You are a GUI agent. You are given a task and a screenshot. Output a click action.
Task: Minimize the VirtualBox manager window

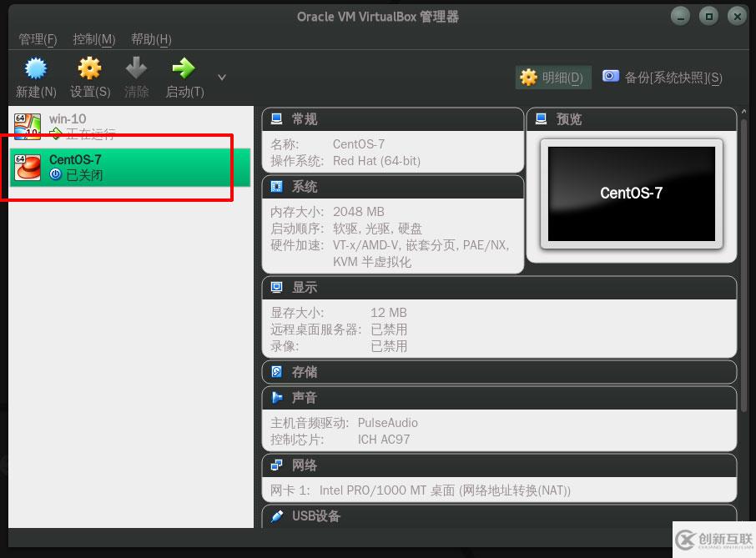tap(680, 17)
